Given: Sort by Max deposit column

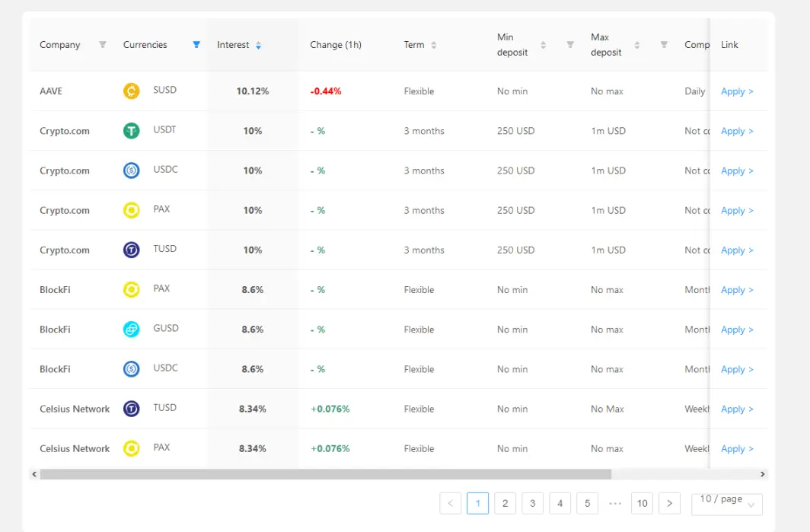Looking at the screenshot, I should [x=637, y=46].
